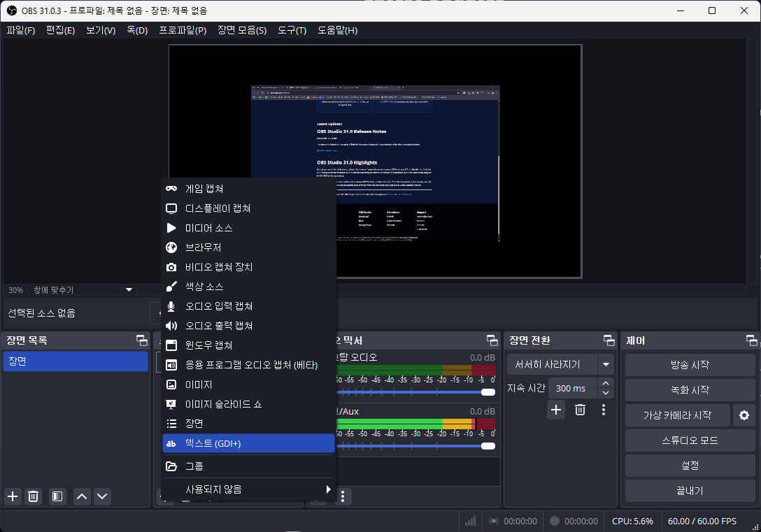Open scene filters icon in 장면 목록
This screenshot has width=761, height=532.
[57, 496]
